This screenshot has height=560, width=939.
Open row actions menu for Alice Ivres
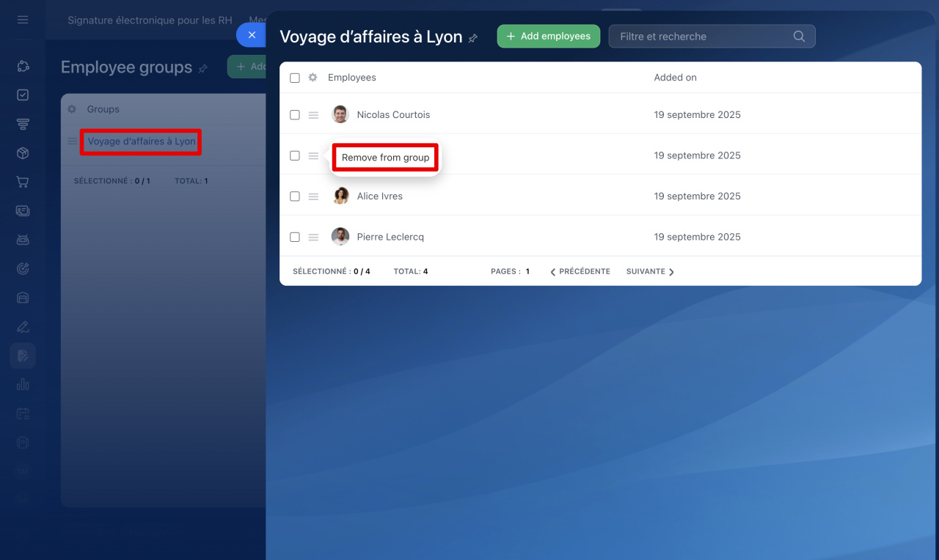point(313,196)
